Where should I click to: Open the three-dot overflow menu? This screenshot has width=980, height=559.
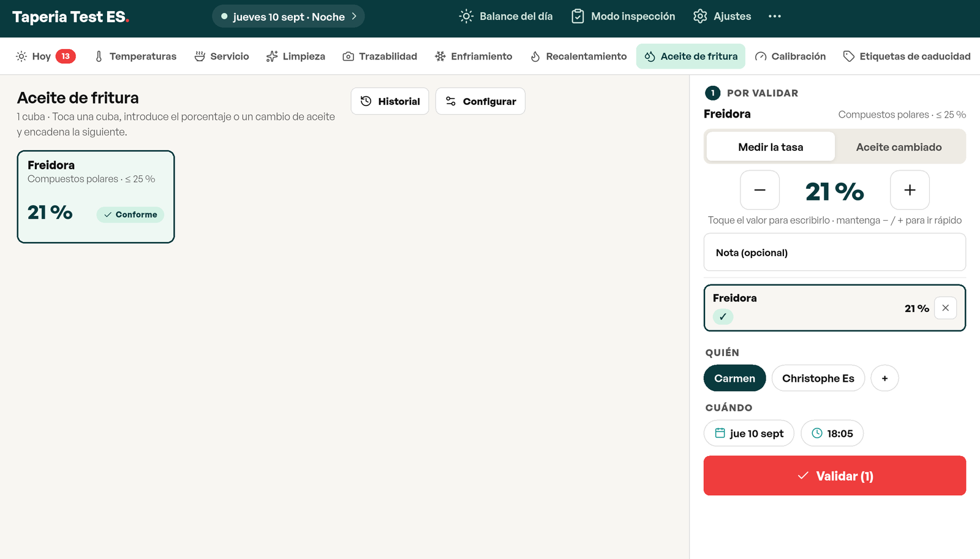pyautogui.click(x=775, y=17)
